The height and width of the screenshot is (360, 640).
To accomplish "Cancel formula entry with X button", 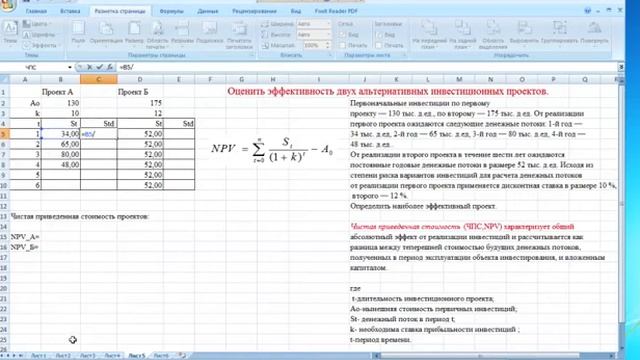I will tap(89, 67).
